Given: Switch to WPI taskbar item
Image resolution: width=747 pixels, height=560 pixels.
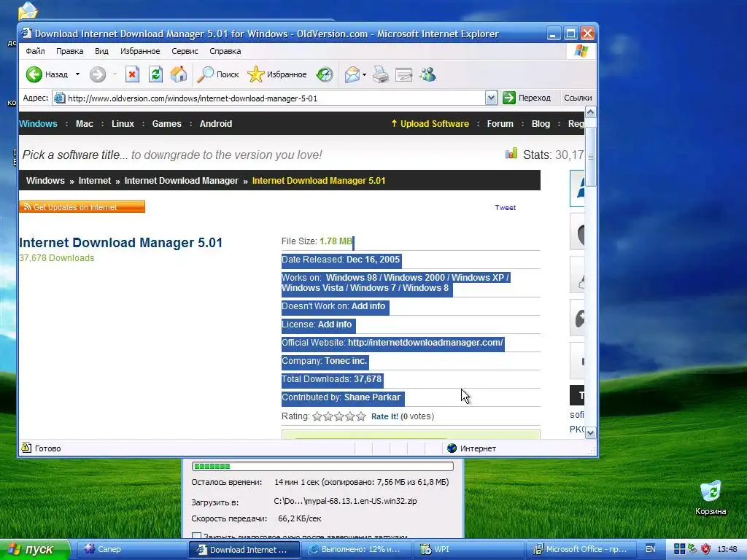Looking at the screenshot, I should click(x=468, y=550).
